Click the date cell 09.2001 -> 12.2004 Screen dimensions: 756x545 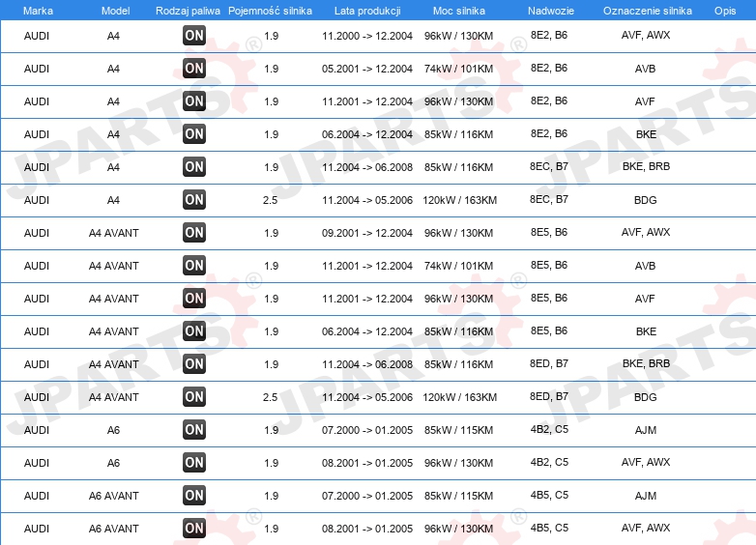click(367, 233)
